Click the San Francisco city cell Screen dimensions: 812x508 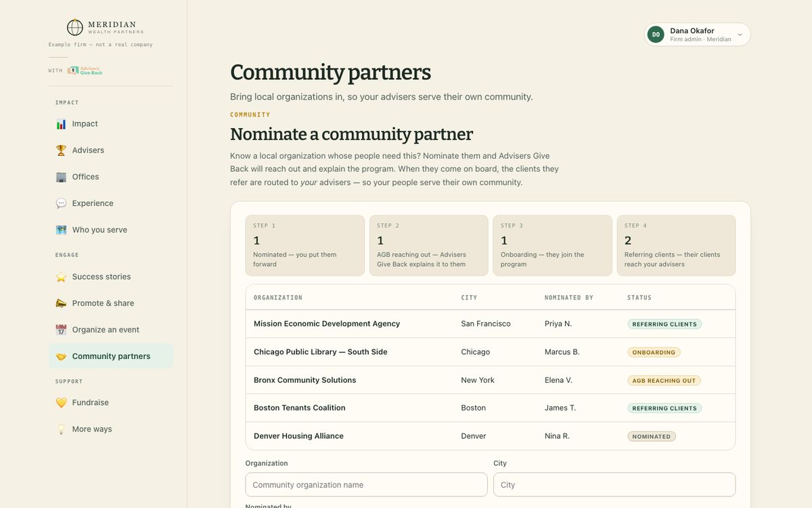(x=486, y=324)
